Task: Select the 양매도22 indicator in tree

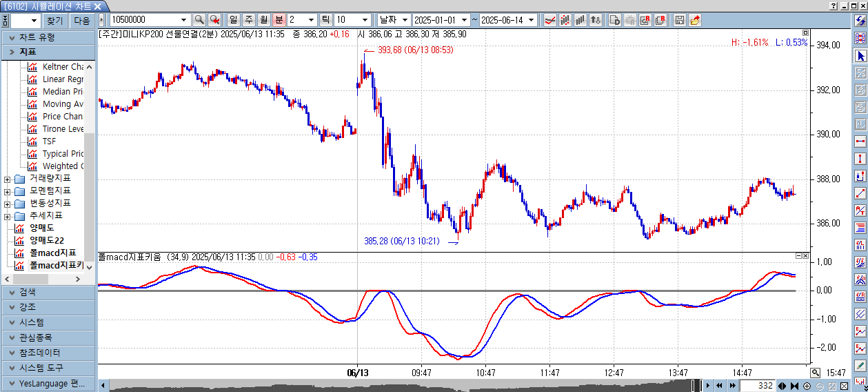Action: 46,240
